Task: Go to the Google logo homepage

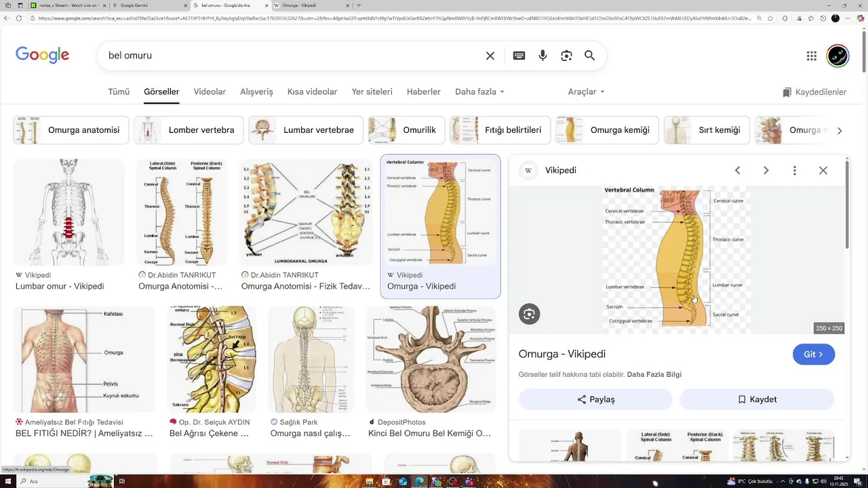Action: [43, 56]
